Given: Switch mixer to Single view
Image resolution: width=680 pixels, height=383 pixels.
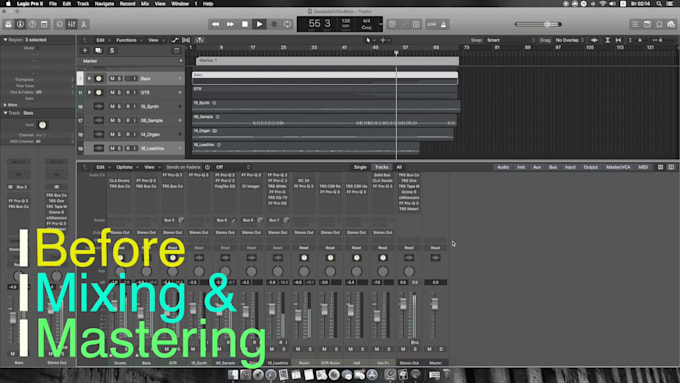Looking at the screenshot, I should point(360,167).
